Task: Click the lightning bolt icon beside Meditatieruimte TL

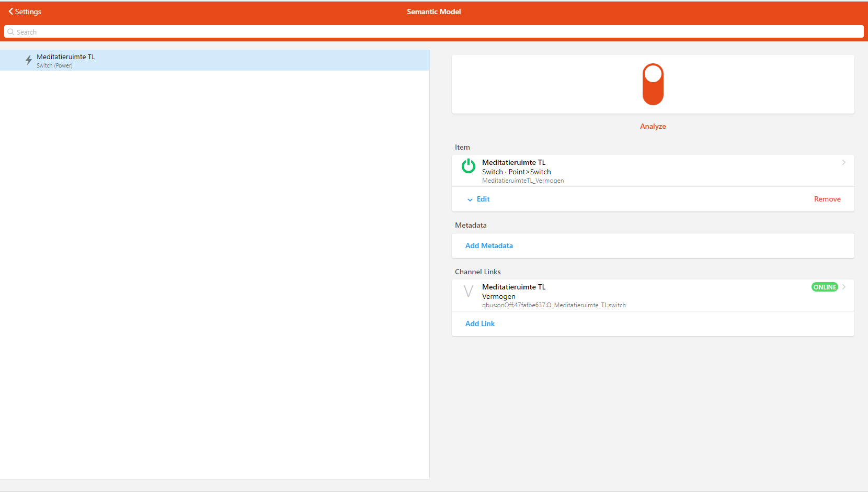Action: pos(29,60)
